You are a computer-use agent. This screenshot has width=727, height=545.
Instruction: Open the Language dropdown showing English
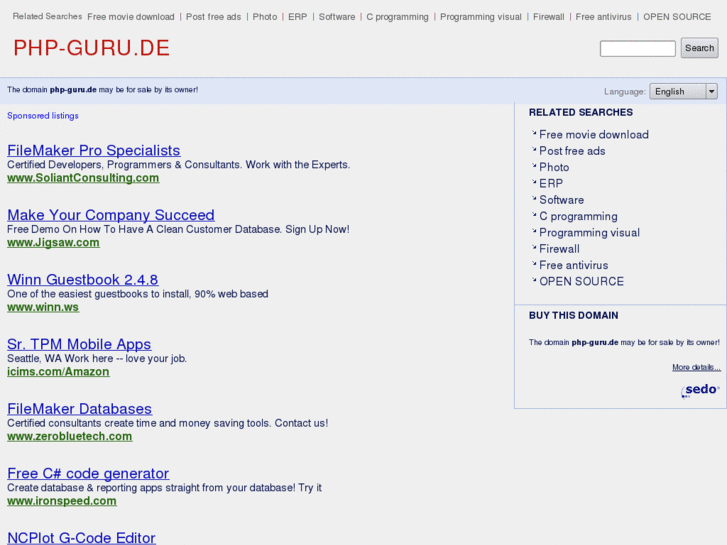tap(683, 91)
